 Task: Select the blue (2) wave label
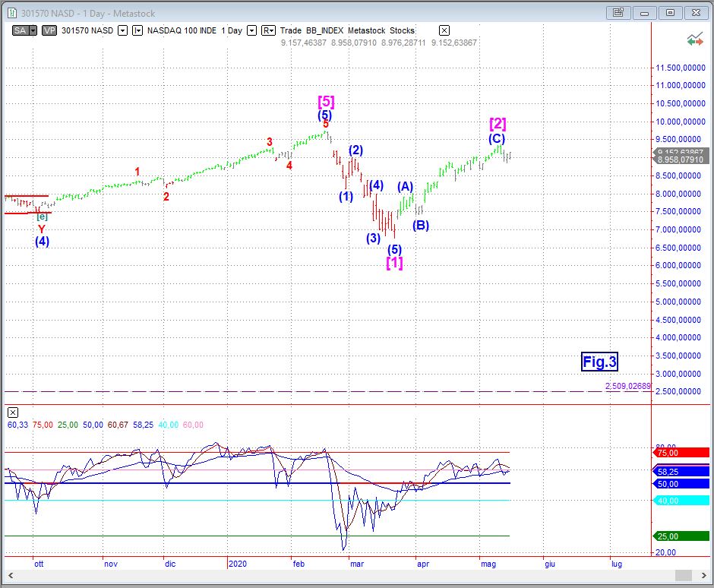click(x=355, y=150)
